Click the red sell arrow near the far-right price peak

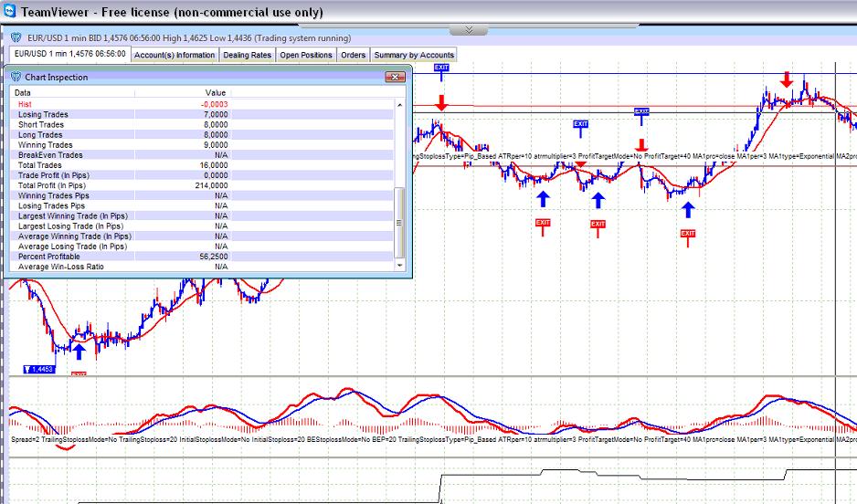[x=786, y=80]
